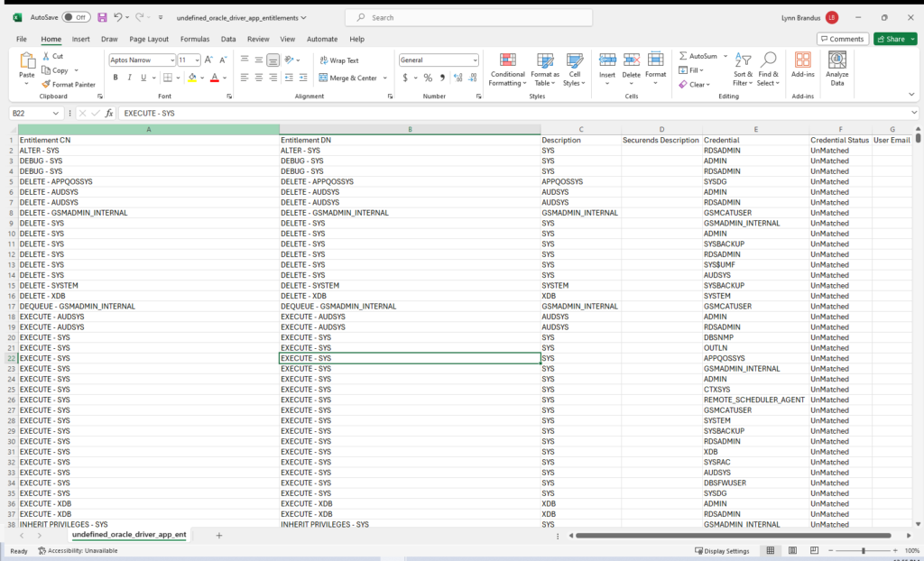Viewport: 924px width, 561px height.
Task: Click the green Share button
Action: coord(895,39)
